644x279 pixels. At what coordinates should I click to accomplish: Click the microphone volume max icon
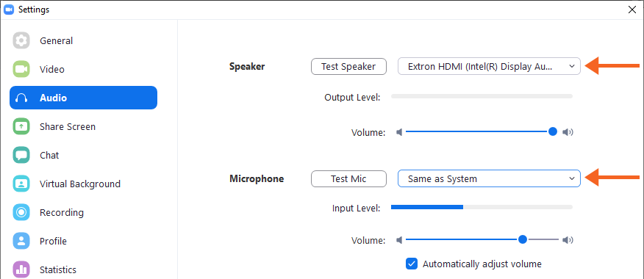pos(568,240)
